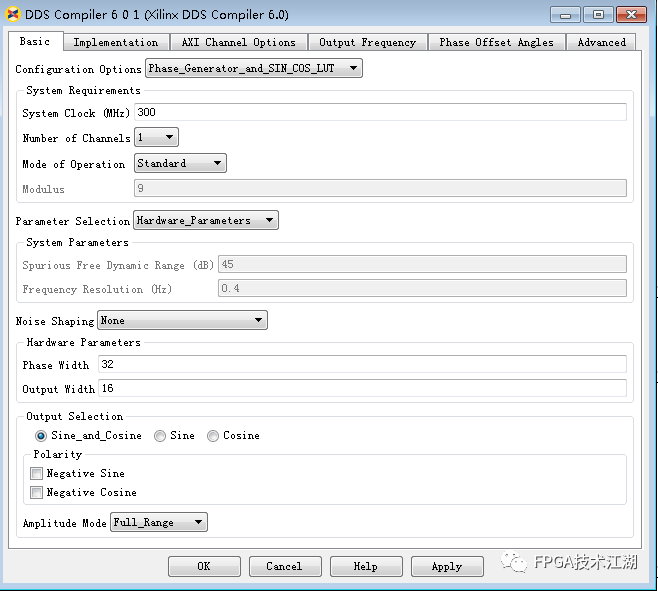Click the disabled Modulus field
The image size is (658, 591).
(380, 188)
